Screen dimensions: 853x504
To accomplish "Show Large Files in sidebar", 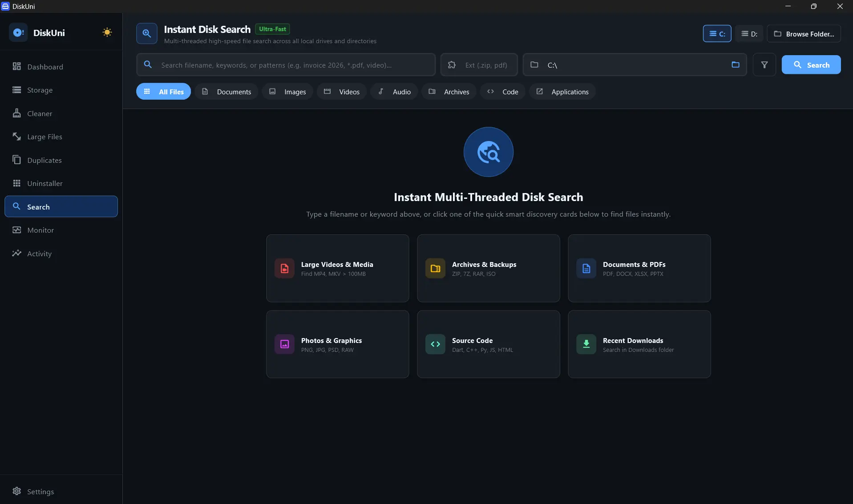I will [61, 137].
